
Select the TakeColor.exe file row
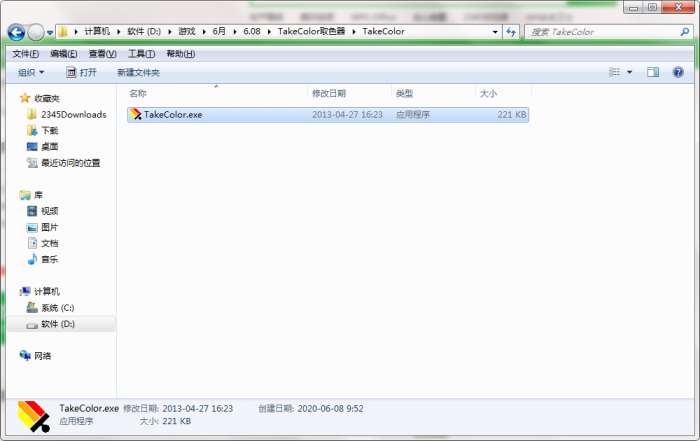pyautogui.click(x=328, y=115)
